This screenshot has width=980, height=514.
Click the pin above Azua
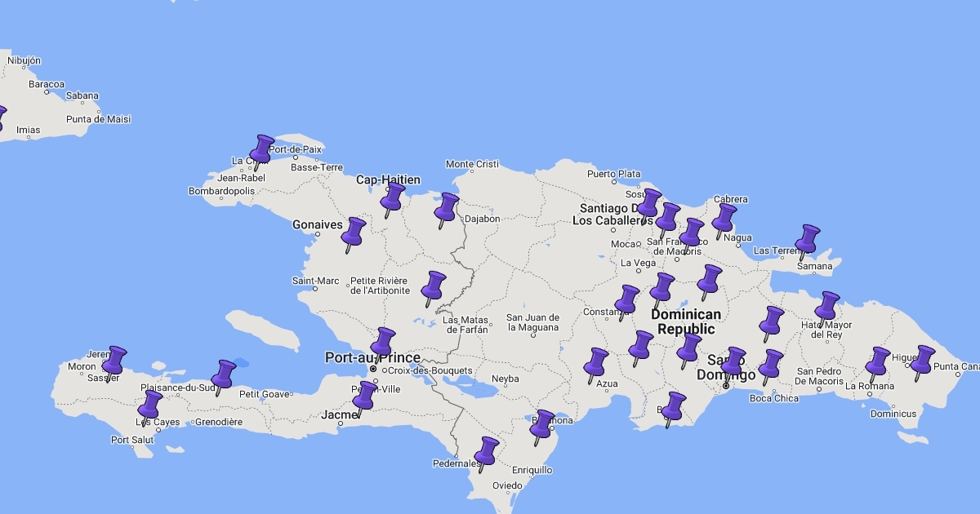pyautogui.click(x=597, y=363)
